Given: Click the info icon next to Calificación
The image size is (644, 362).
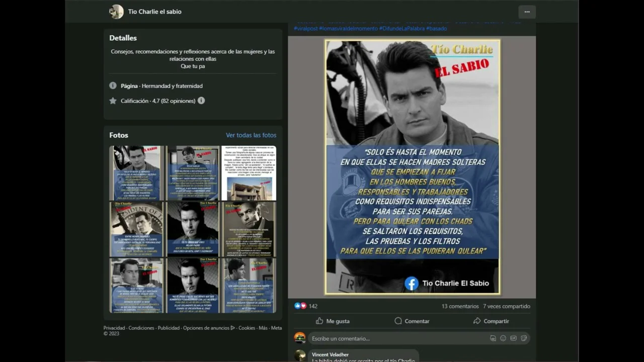Looking at the screenshot, I should click(201, 101).
